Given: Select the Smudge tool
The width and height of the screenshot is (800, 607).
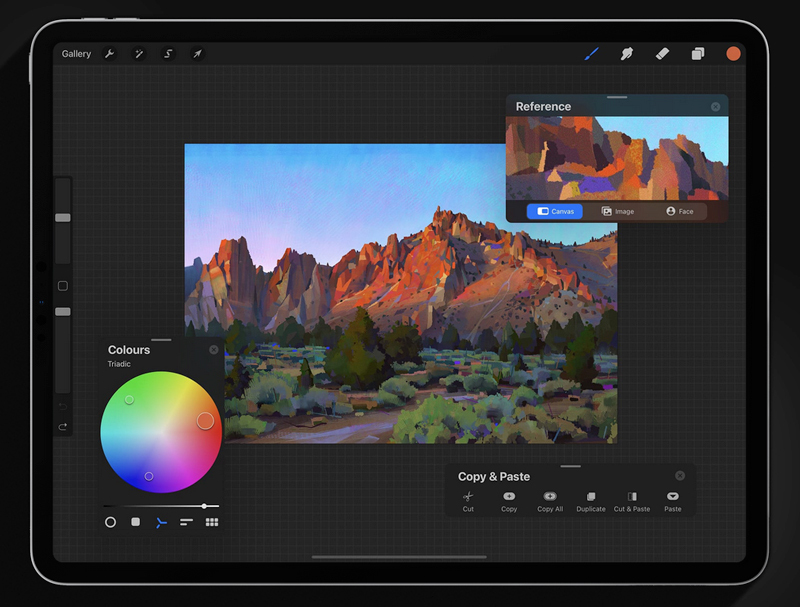Looking at the screenshot, I should [x=627, y=54].
